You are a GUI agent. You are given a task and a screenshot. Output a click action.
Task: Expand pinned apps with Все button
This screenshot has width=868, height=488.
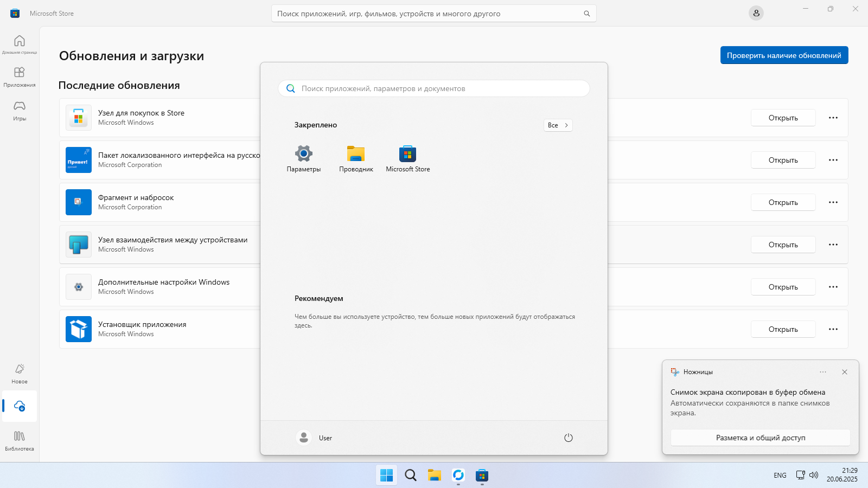(x=558, y=125)
